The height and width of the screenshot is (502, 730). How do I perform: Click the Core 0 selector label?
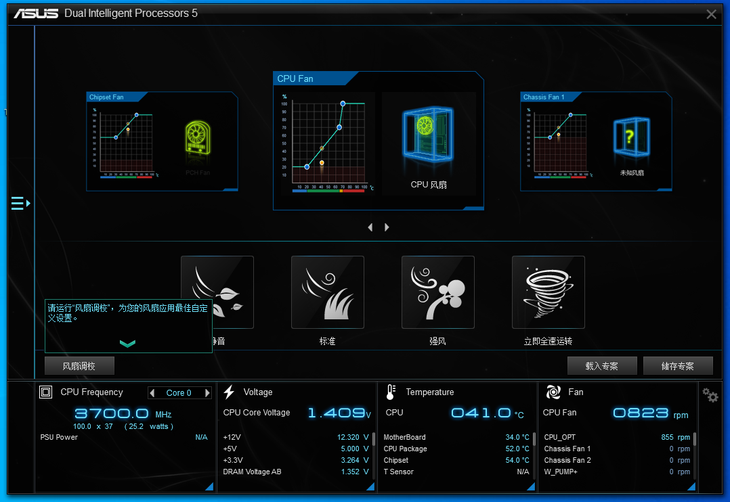[x=179, y=393]
